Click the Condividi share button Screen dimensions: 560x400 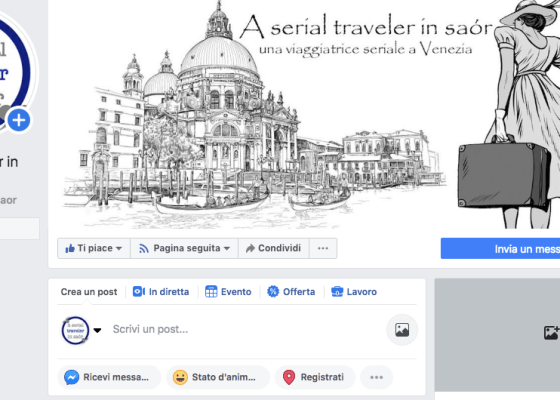click(x=274, y=248)
